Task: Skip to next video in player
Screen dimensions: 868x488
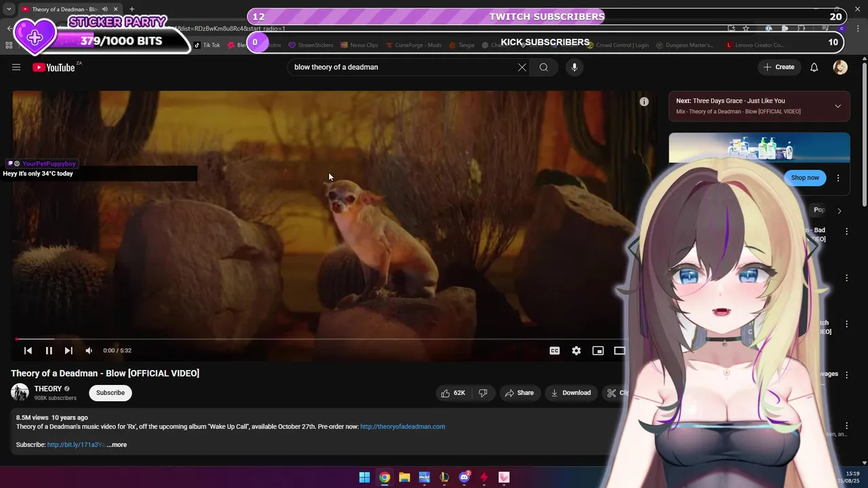Action: coord(68,350)
